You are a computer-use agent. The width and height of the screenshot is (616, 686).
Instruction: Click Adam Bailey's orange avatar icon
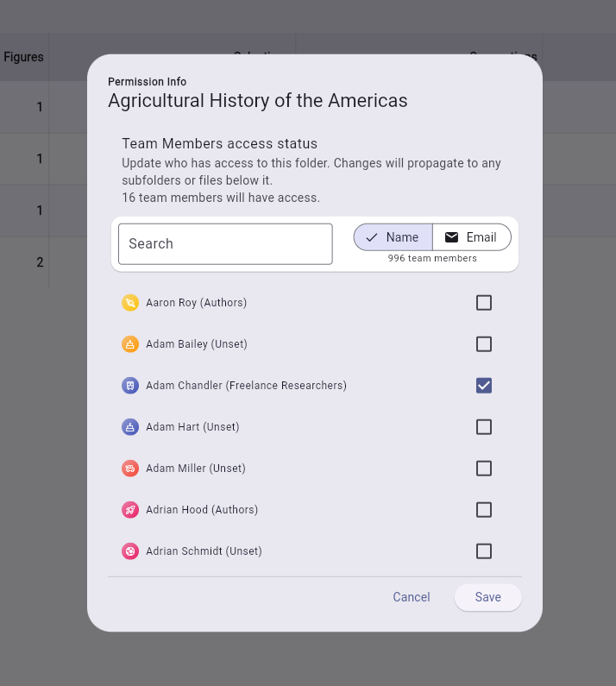[x=130, y=344]
